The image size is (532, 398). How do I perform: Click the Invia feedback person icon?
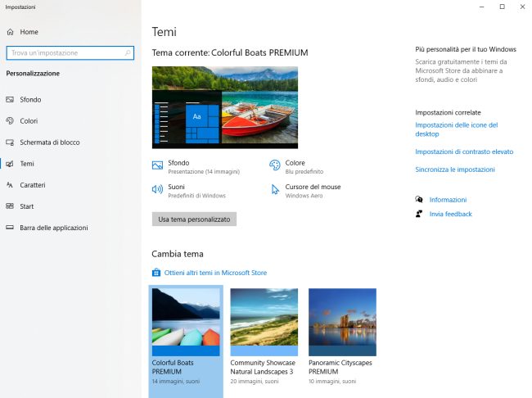click(419, 214)
